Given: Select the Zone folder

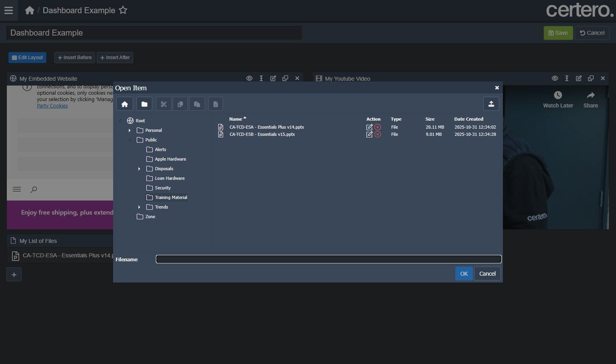Looking at the screenshot, I should 150,217.
